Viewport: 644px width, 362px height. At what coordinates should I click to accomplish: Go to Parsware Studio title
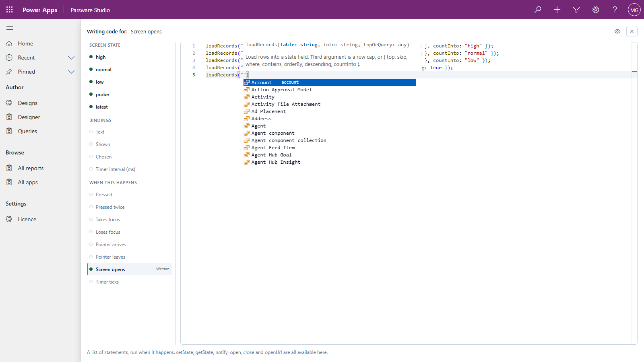tap(90, 10)
